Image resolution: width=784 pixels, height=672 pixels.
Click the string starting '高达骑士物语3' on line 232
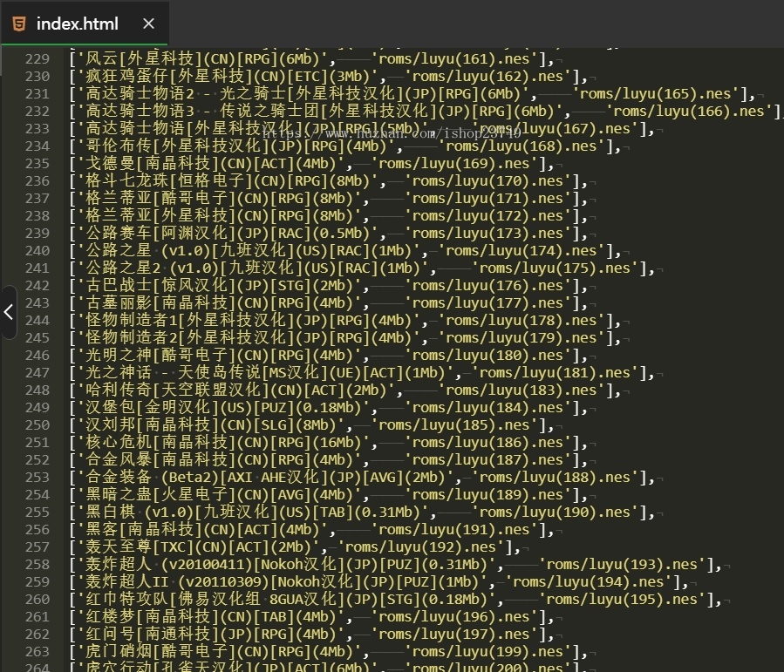tap(320, 112)
